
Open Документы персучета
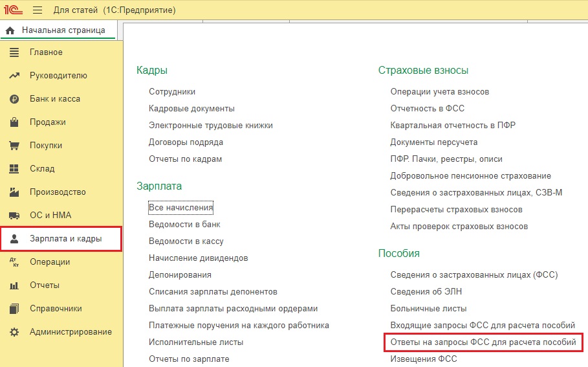434,142
